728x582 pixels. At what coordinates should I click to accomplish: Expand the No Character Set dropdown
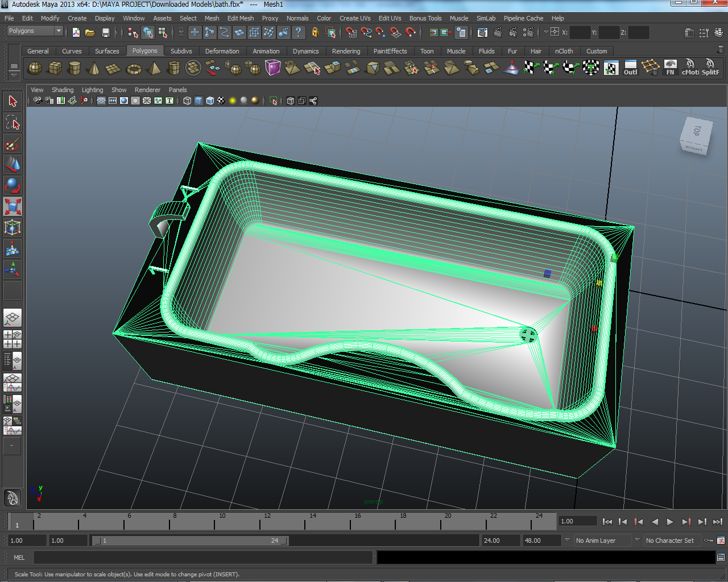(670, 541)
